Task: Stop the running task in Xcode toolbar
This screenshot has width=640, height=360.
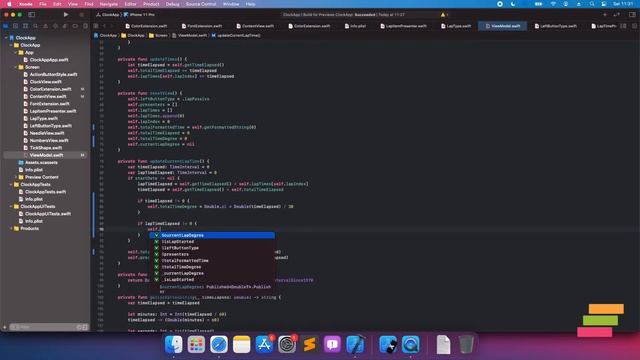Action: (82, 15)
